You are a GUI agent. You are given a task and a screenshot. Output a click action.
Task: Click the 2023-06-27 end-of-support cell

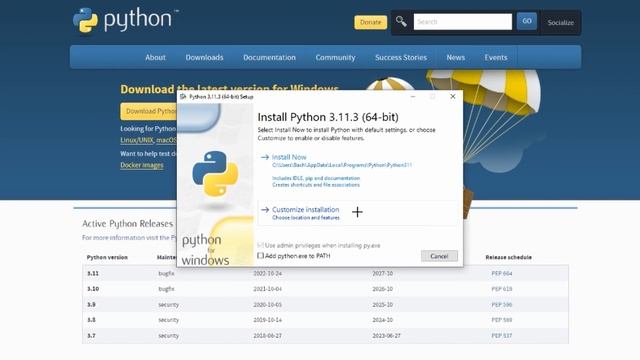coord(386,336)
